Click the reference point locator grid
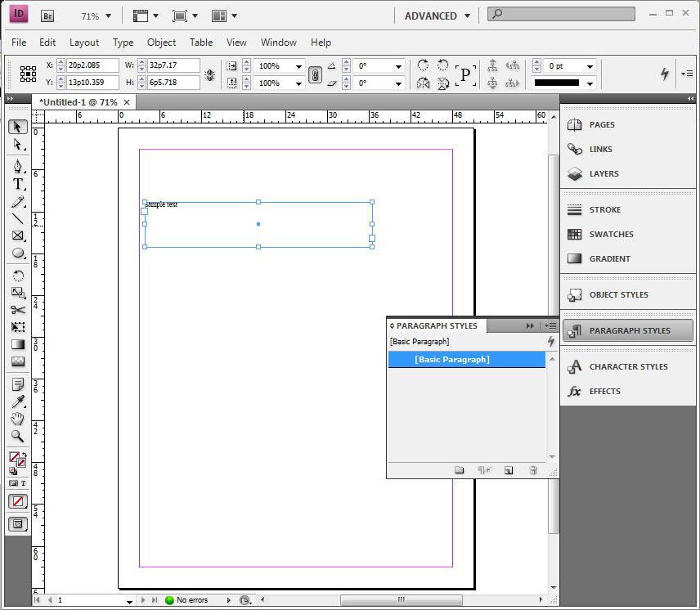The width and height of the screenshot is (700, 610). pyautogui.click(x=28, y=74)
